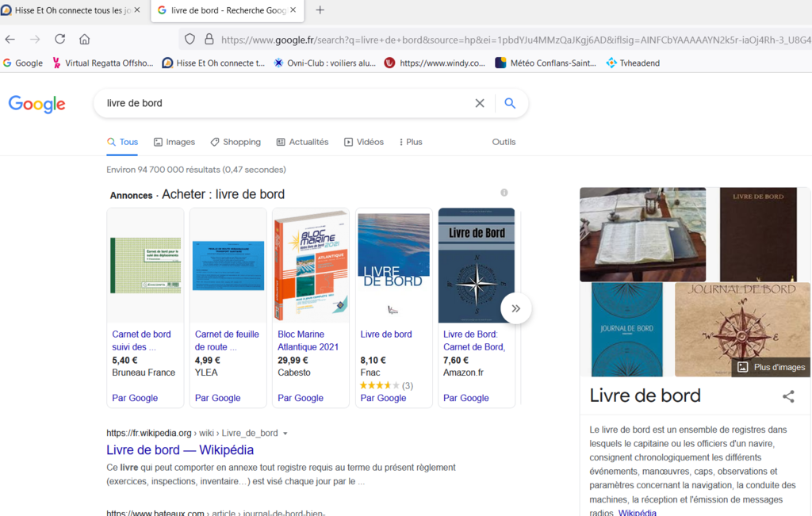The width and height of the screenshot is (812, 516).
Task: Select the Tous results tab
Action: click(122, 142)
